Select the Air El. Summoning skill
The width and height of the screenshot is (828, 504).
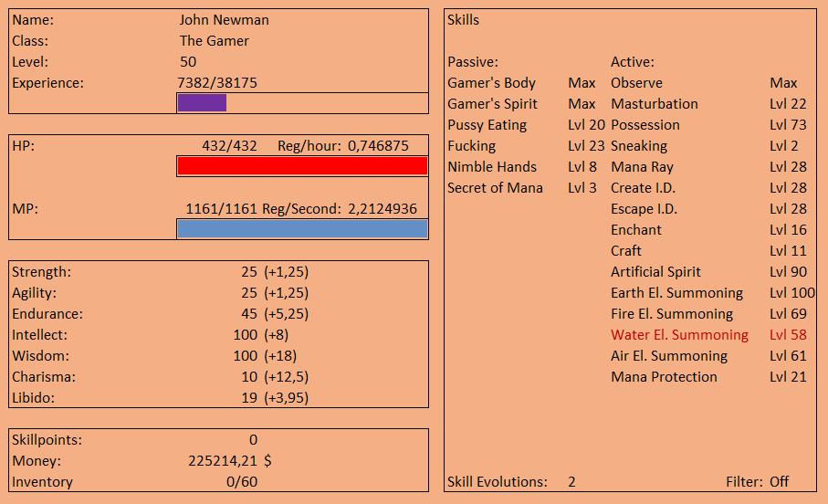[x=669, y=356]
